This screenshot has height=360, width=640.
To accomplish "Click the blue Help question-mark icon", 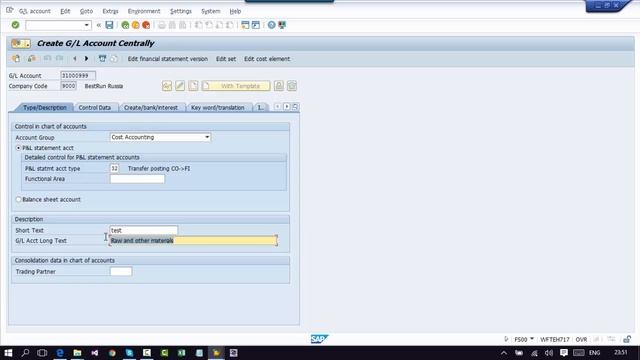I will pos(271,25).
